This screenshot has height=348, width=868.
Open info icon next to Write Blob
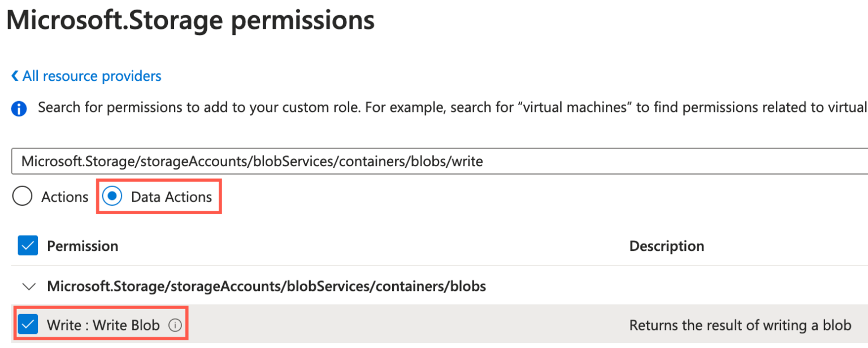pos(175,325)
